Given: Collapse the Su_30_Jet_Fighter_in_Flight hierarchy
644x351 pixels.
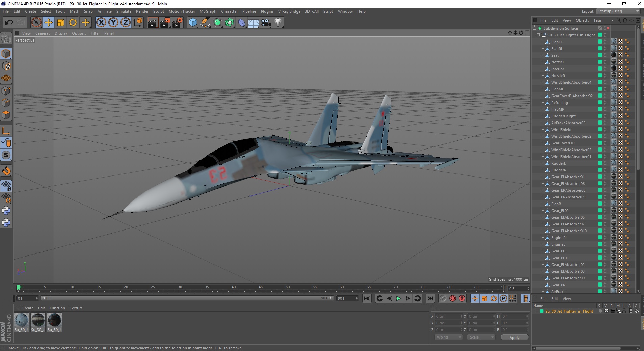Looking at the screenshot, I should click(538, 35).
